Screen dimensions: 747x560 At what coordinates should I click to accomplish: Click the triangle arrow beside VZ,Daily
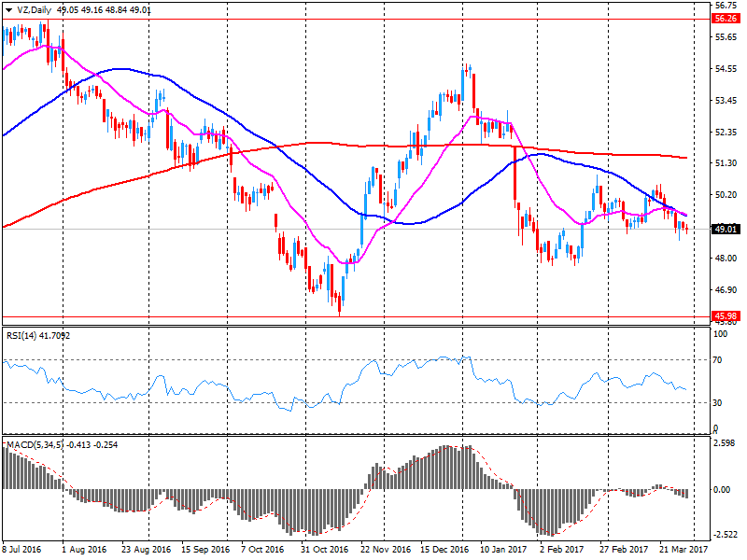(x=8, y=9)
